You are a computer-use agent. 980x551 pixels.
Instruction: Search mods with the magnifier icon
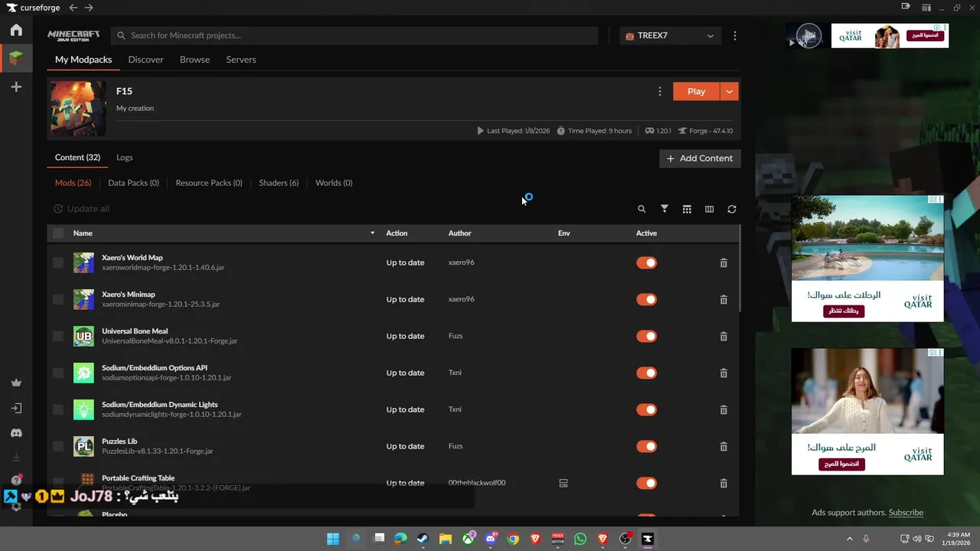pos(642,209)
